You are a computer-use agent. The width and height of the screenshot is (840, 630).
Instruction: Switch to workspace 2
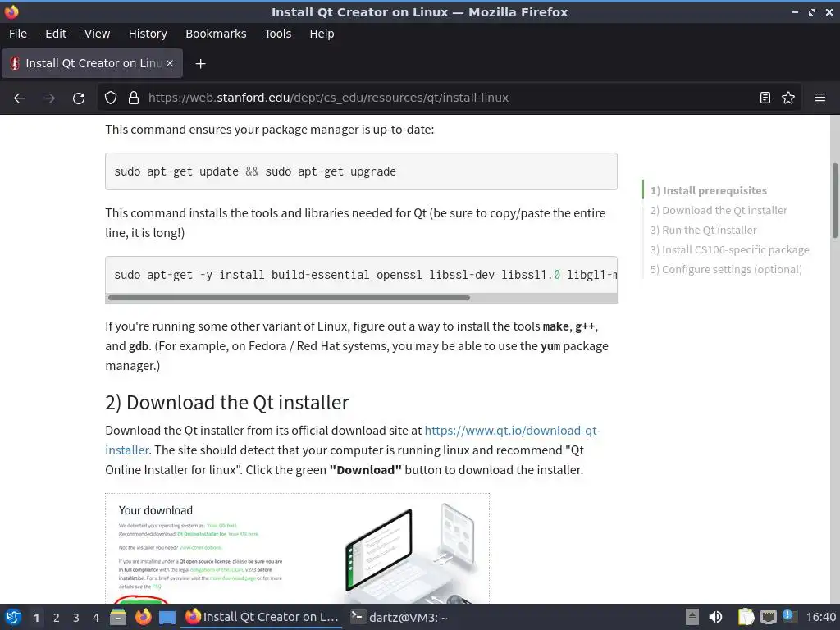click(57, 618)
